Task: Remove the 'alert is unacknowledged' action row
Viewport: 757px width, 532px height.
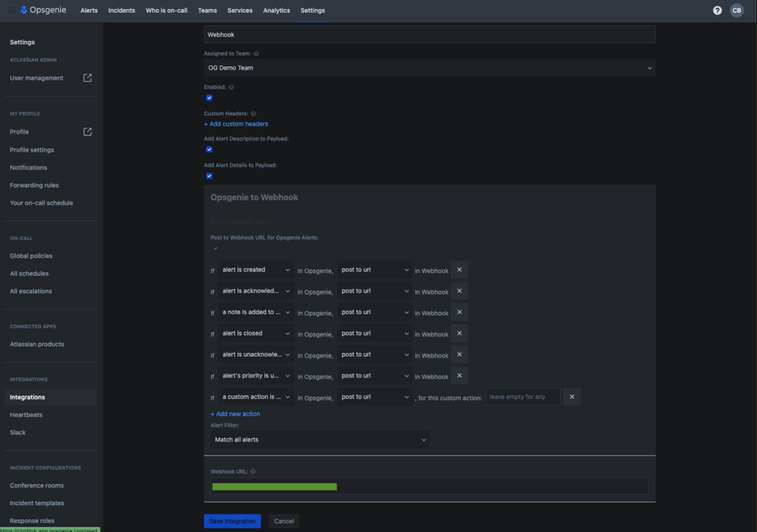Action: [459, 355]
